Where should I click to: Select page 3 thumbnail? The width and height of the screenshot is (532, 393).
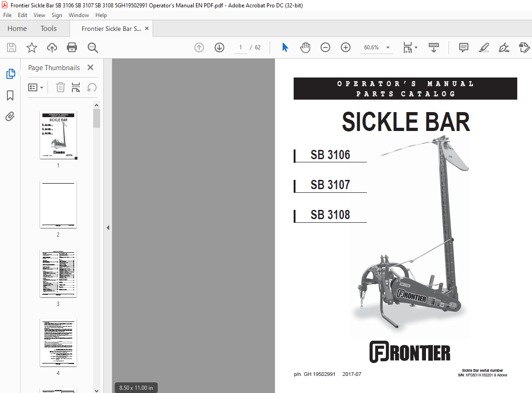pos(59,274)
